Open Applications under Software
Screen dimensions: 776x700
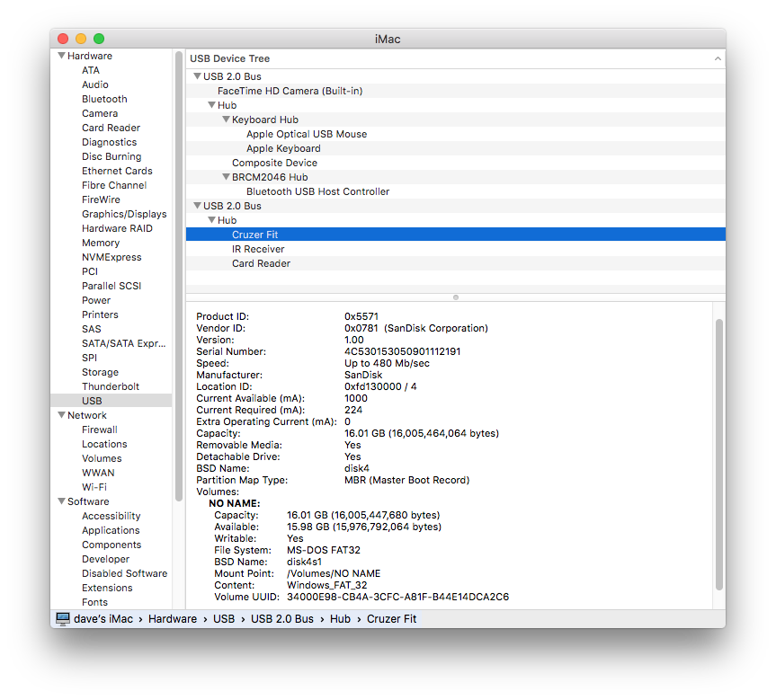(x=111, y=530)
